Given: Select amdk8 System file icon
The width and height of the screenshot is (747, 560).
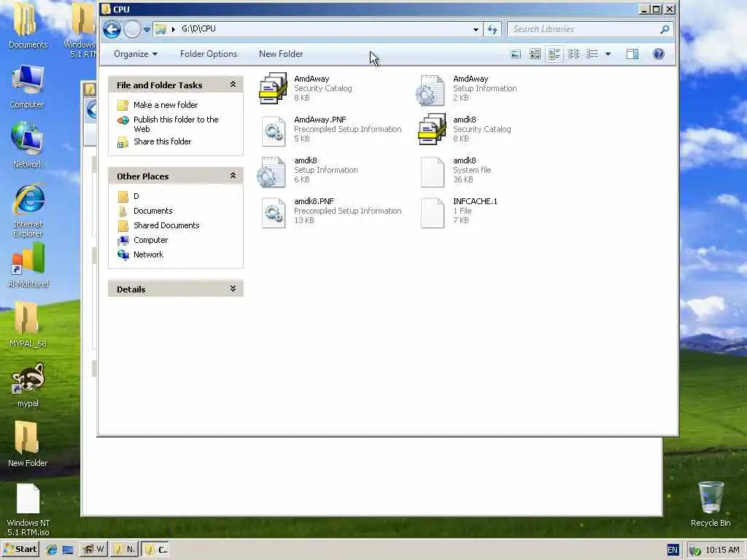Looking at the screenshot, I should (432, 172).
